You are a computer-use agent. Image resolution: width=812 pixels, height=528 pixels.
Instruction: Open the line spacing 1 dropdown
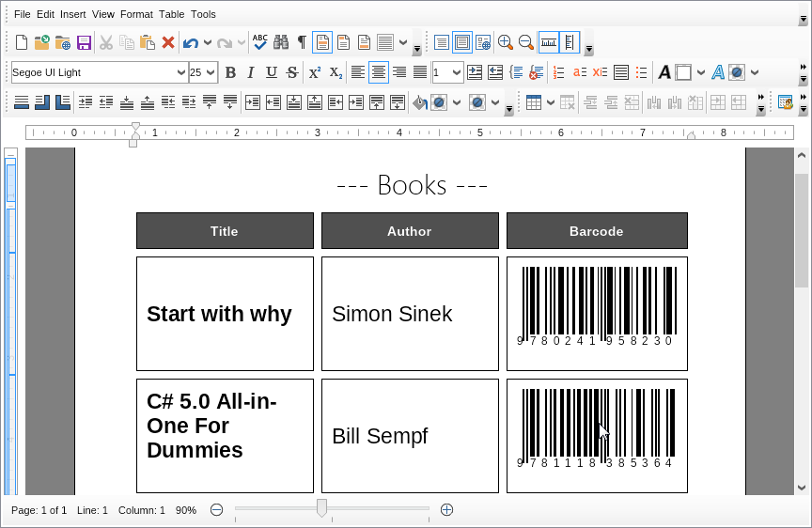(x=456, y=72)
